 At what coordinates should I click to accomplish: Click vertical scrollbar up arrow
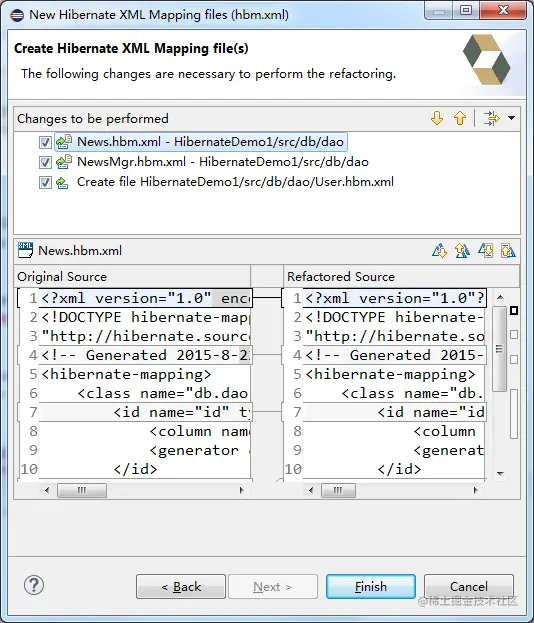501,297
